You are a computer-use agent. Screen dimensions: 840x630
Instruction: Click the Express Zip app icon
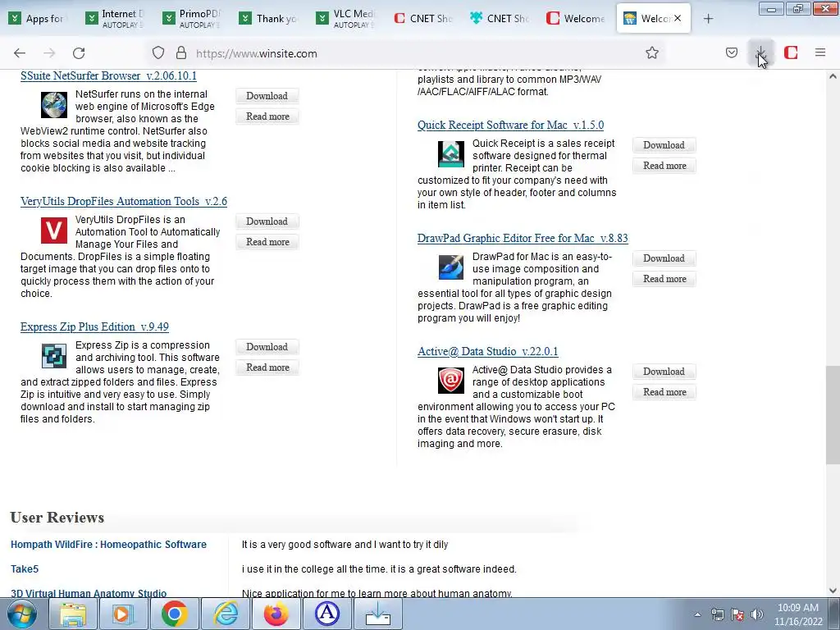point(54,356)
